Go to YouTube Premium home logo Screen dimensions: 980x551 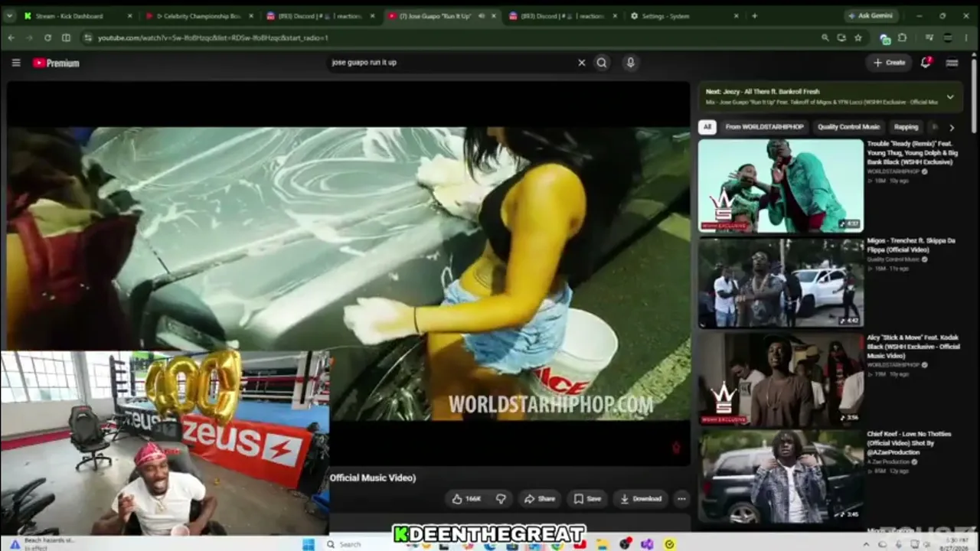56,63
